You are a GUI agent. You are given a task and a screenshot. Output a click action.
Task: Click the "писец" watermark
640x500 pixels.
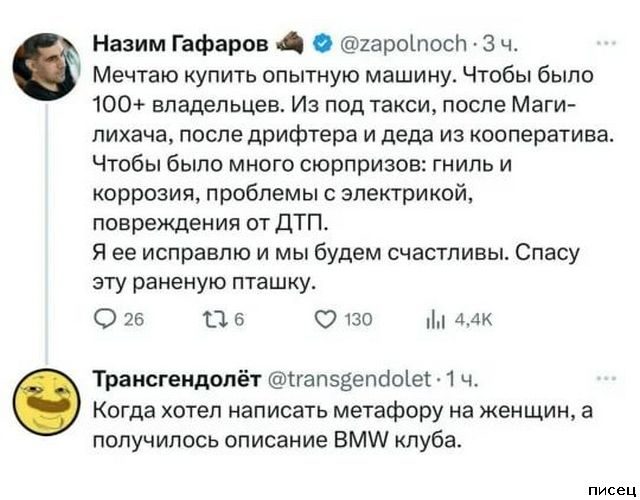[610, 488]
